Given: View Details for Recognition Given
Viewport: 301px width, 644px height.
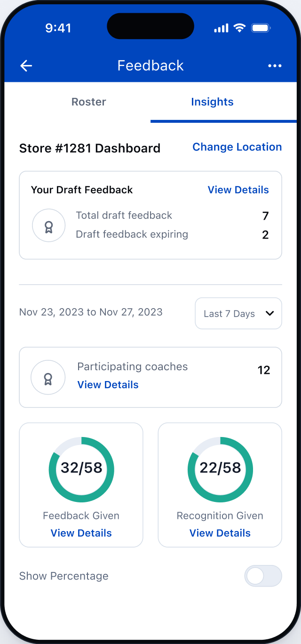Looking at the screenshot, I should pyautogui.click(x=220, y=533).
